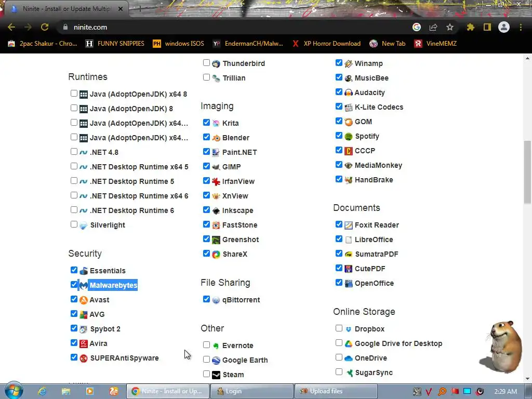532x399 pixels.
Task: Click the HandBrake icon
Action: pyautogui.click(x=349, y=180)
